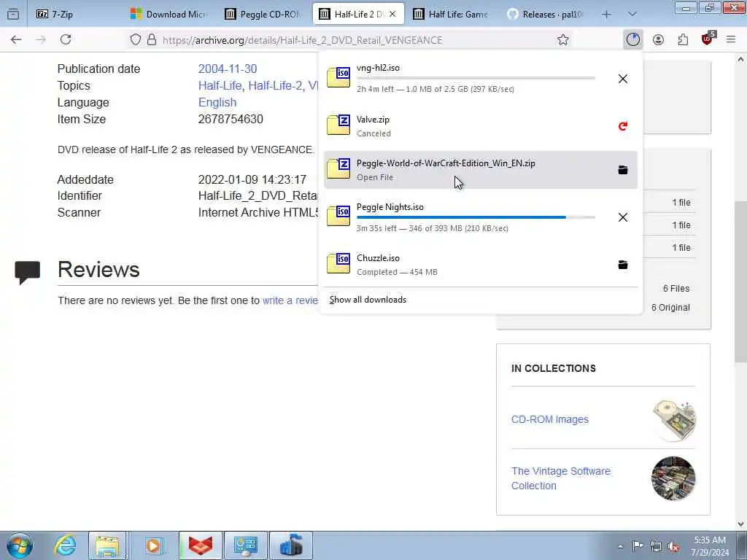Viewport: 747px width, 560px height.
Task: Go back to the previous page
Action: tap(16, 40)
